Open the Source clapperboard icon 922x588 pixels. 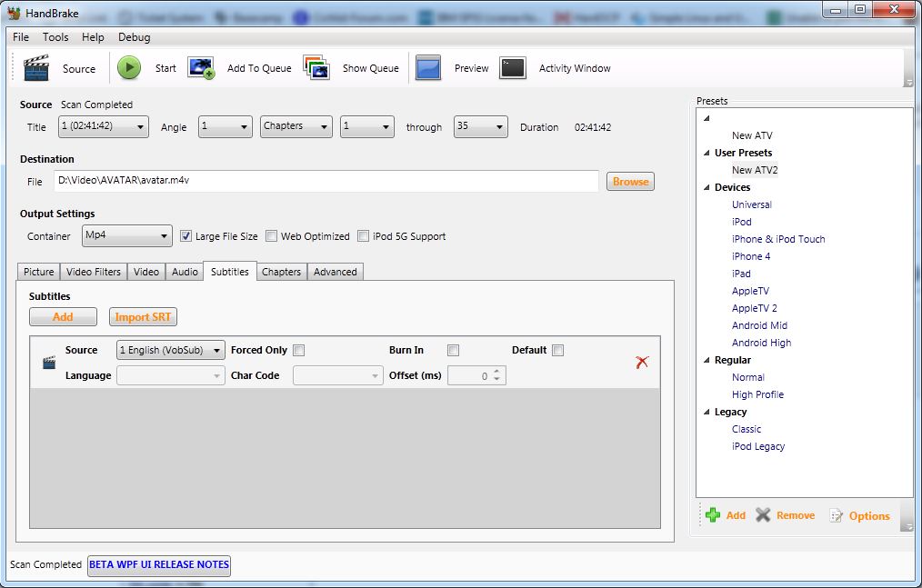35,67
